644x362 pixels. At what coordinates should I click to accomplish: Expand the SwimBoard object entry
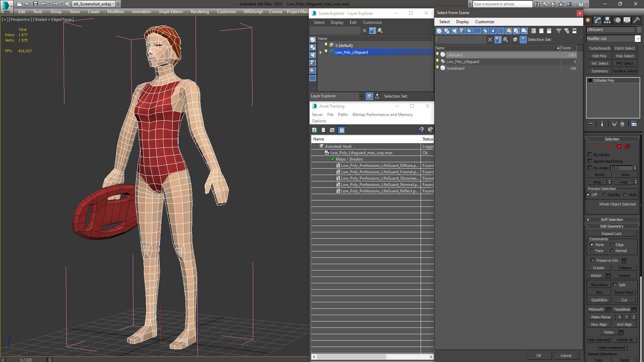pos(437,68)
